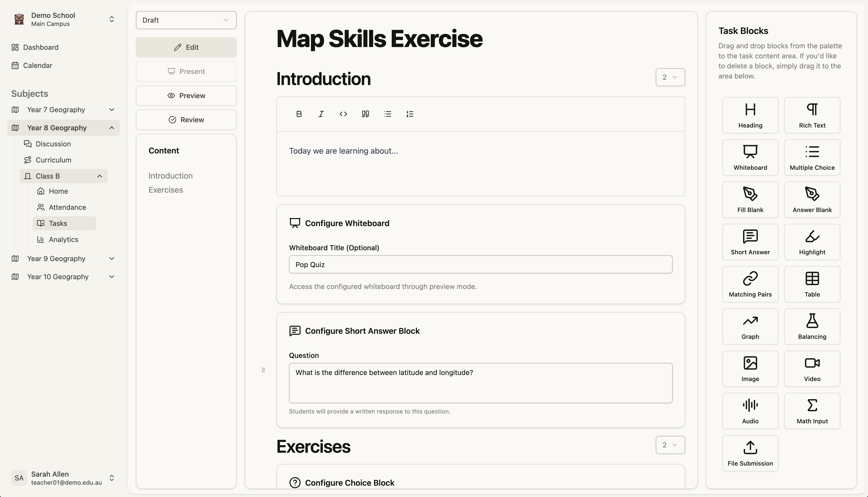Click the Present button
This screenshot has height=497, width=868.
click(x=186, y=71)
